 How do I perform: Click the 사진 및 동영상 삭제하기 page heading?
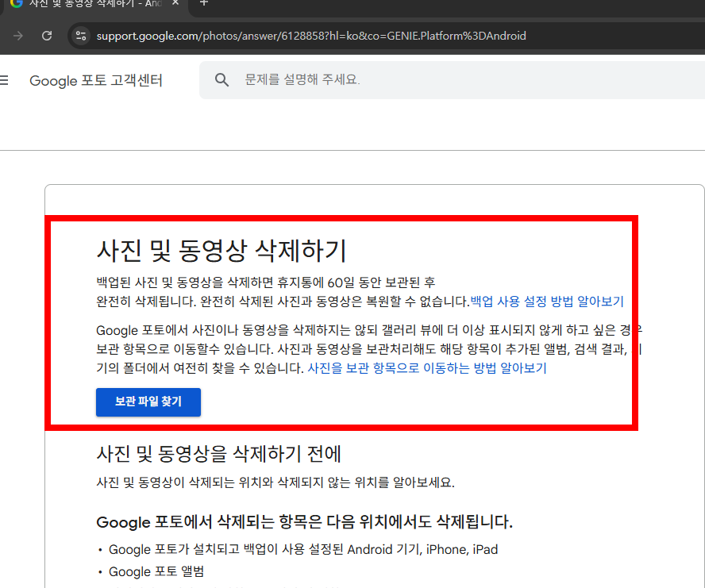coord(198,248)
